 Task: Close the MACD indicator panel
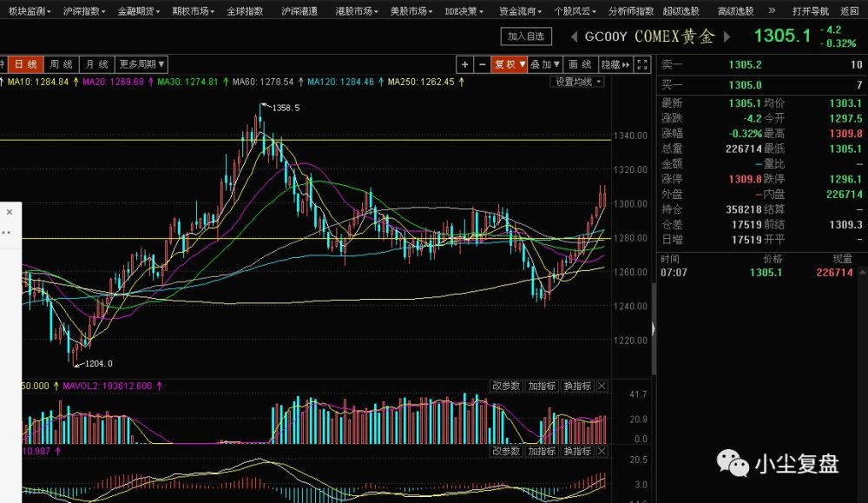pyautogui.click(x=602, y=452)
